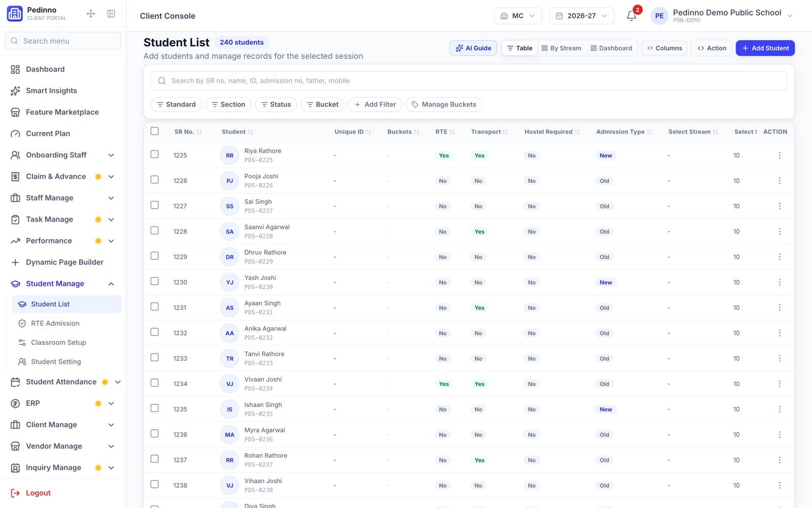Image resolution: width=812 pixels, height=508 pixels.
Task: Click Manage Buckets button
Action: coord(444,105)
